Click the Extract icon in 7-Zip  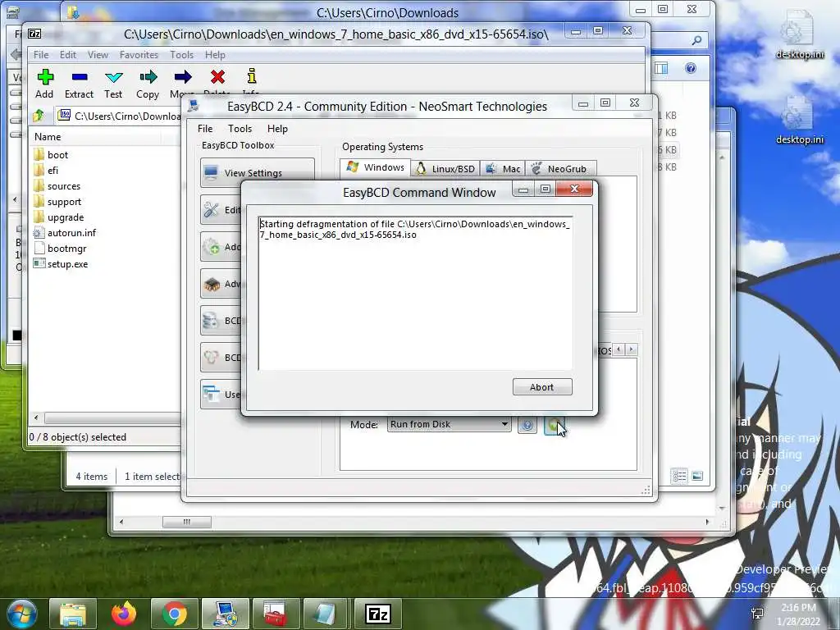[79, 84]
